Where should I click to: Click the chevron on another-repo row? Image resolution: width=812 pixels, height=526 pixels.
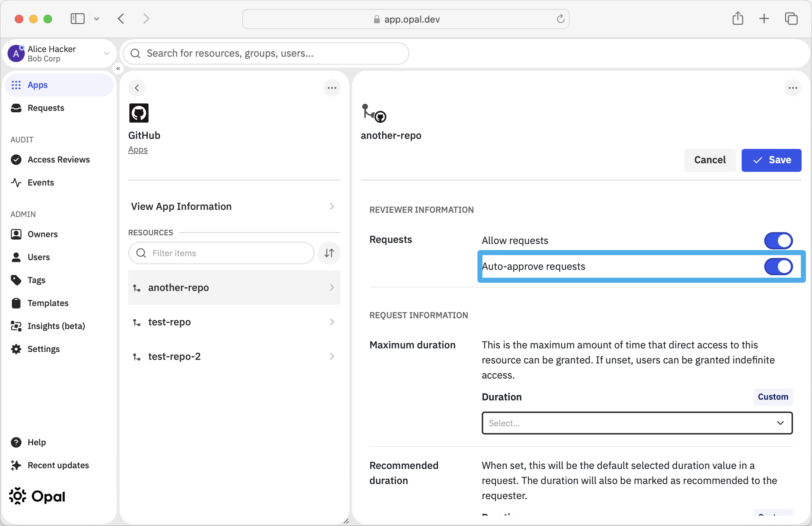point(332,287)
